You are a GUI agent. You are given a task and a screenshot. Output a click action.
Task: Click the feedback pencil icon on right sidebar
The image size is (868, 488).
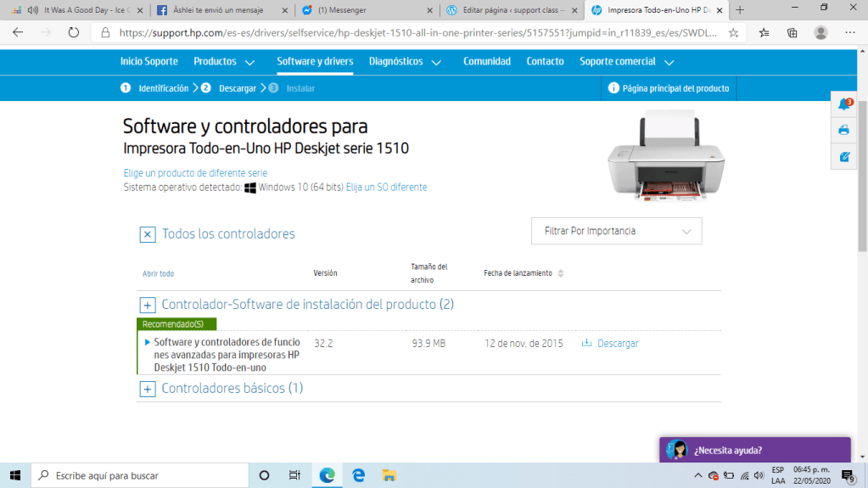[843, 156]
